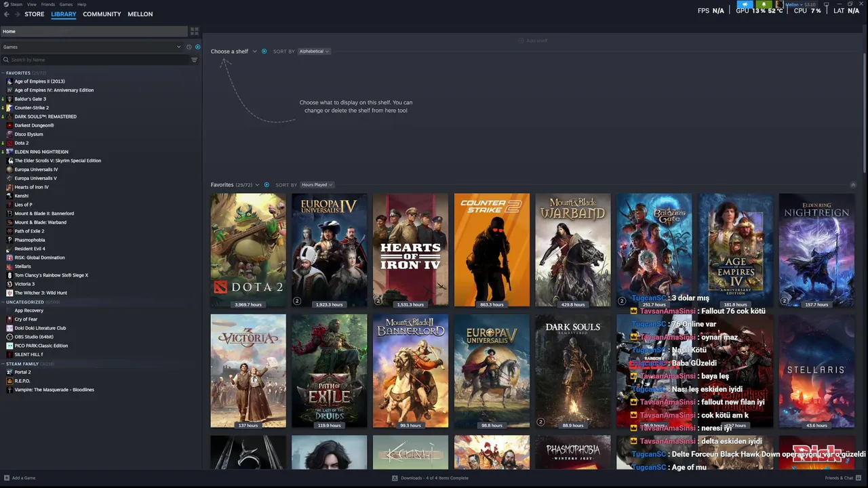The image size is (868, 488).
Task: Switch to the COMMUNITY tab
Action: pyautogui.click(x=102, y=14)
